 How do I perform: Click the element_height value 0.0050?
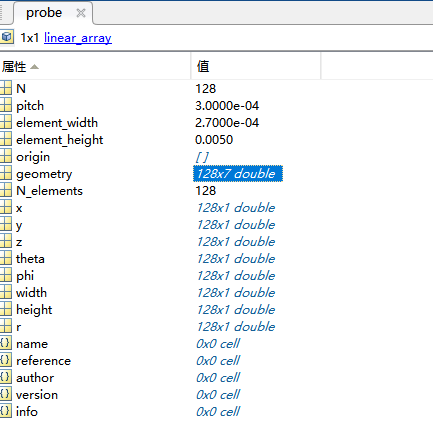pos(214,140)
